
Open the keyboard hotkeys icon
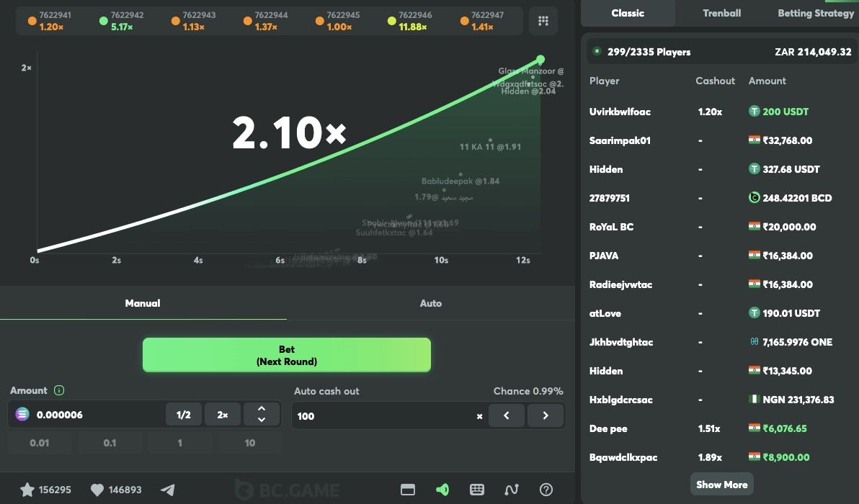pyautogui.click(x=477, y=489)
